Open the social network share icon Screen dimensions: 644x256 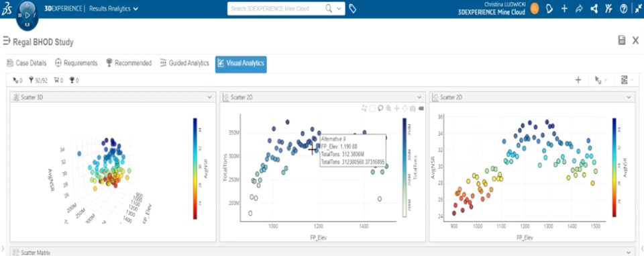[594, 9]
